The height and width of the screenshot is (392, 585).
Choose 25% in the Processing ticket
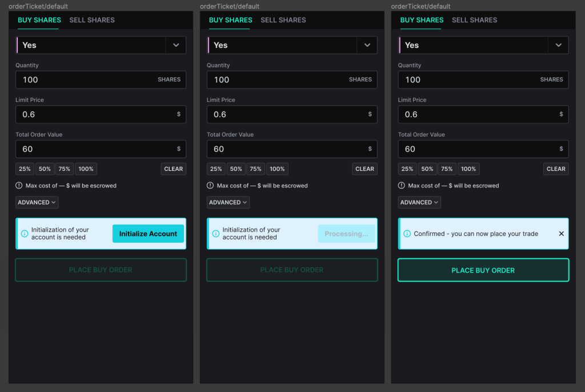216,169
